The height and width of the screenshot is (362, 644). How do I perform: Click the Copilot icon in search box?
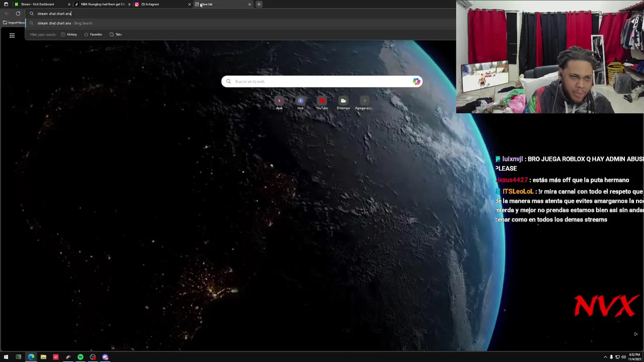[x=416, y=81]
